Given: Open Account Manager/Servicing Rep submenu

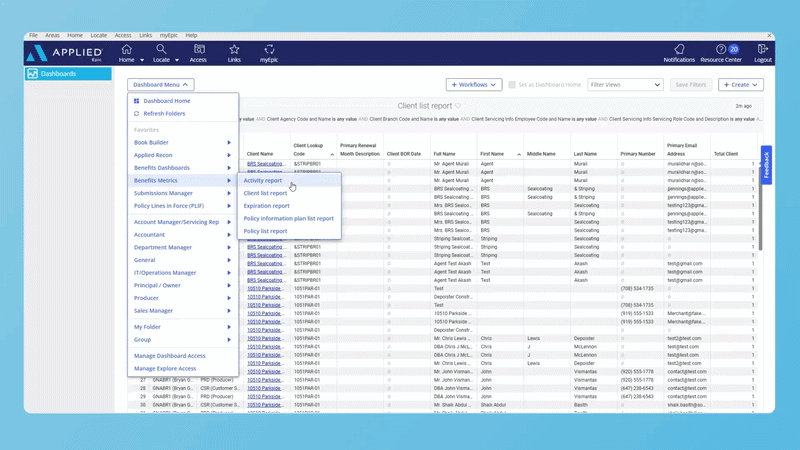Looking at the screenshot, I should 183,222.
